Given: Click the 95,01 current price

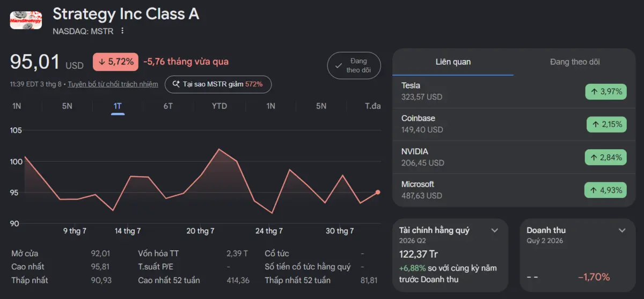Looking at the screenshot, I should click(x=35, y=62).
